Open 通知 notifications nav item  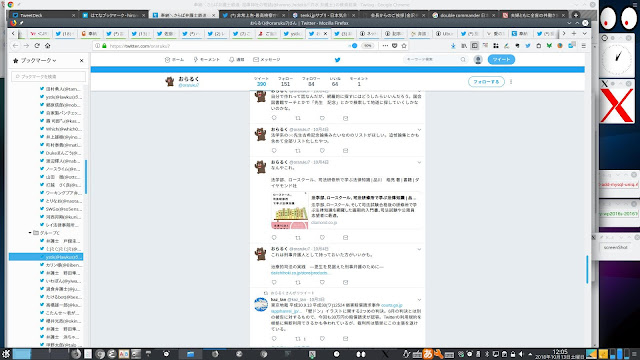pyautogui.click(x=236, y=60)
